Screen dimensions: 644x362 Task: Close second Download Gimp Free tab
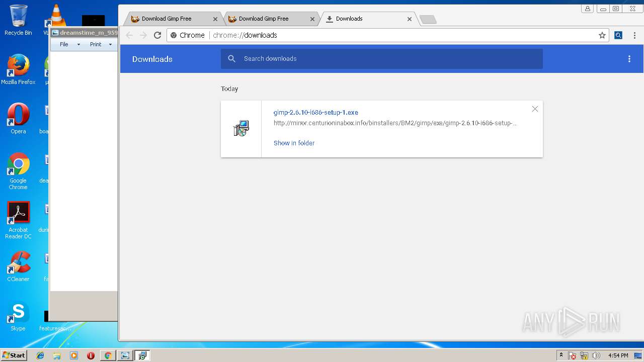coord(312,19)
